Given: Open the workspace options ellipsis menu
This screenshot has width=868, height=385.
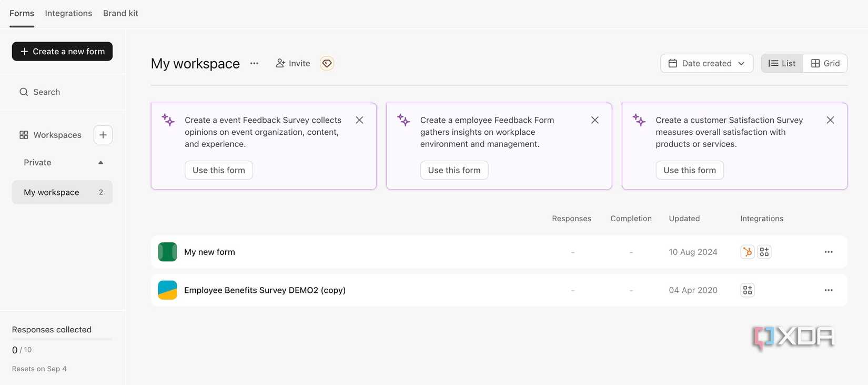Looking at the screenshot, I should pos(254,63).
